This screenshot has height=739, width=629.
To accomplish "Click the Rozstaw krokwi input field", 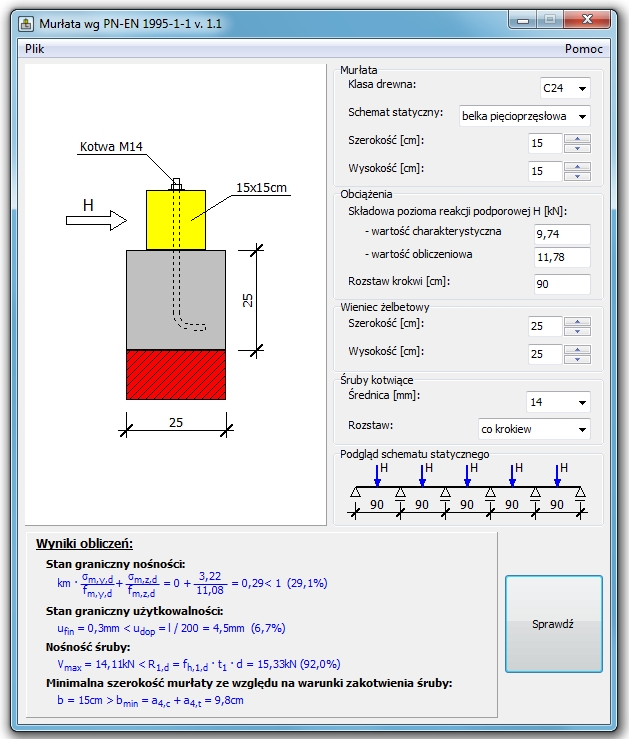I will click(561, 284).
